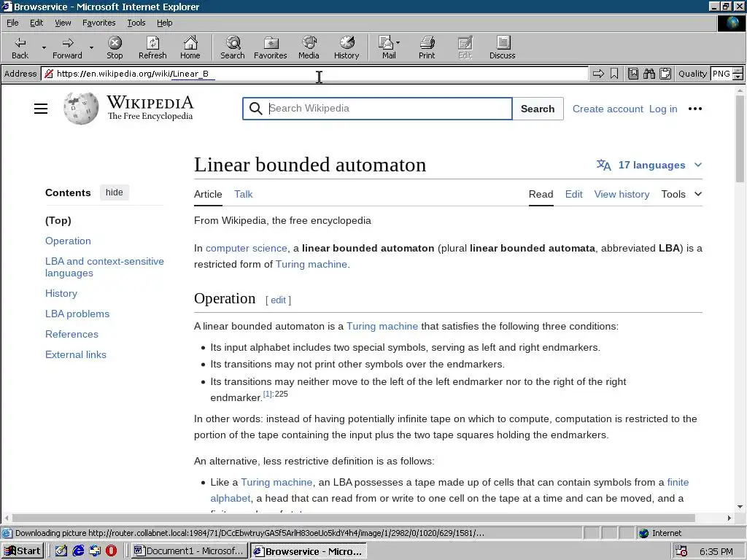Click the Forward toolbar arrow

(x=67, y=47)
